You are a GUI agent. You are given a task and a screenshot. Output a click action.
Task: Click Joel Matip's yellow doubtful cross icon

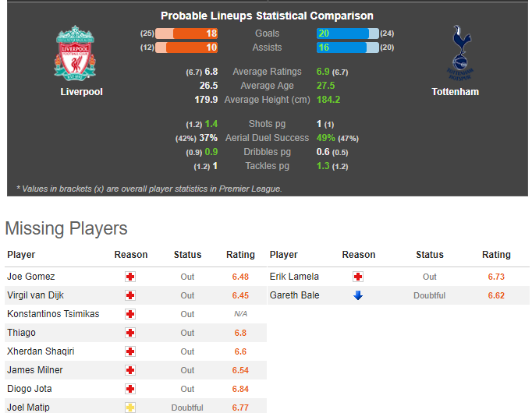tap(130, 408)
